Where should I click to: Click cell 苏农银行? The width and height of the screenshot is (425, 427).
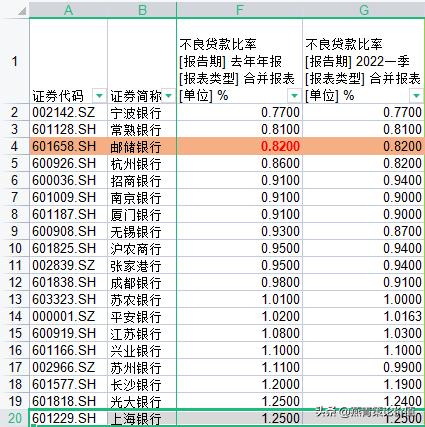[142, 299]
